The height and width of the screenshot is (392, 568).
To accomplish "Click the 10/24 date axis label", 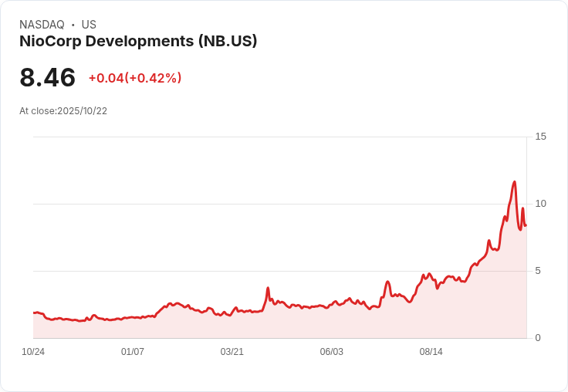I will click(33, 352).
